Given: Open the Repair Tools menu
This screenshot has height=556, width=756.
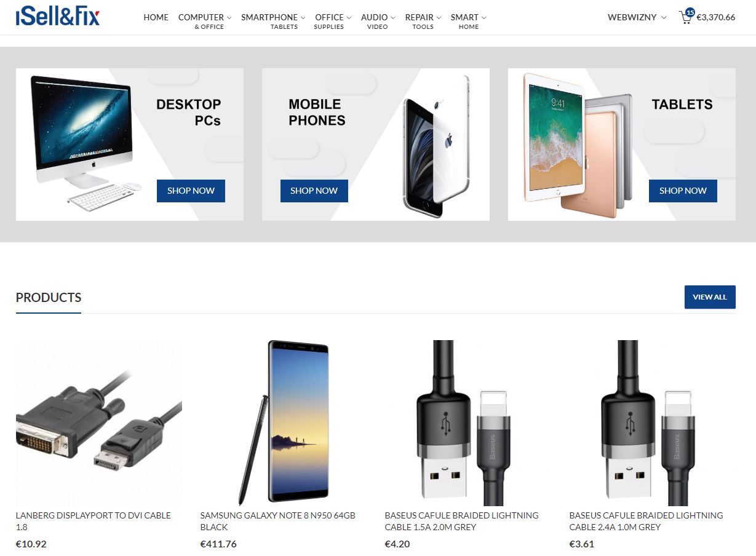Looking at the screenshot, I should click(423, 21).
